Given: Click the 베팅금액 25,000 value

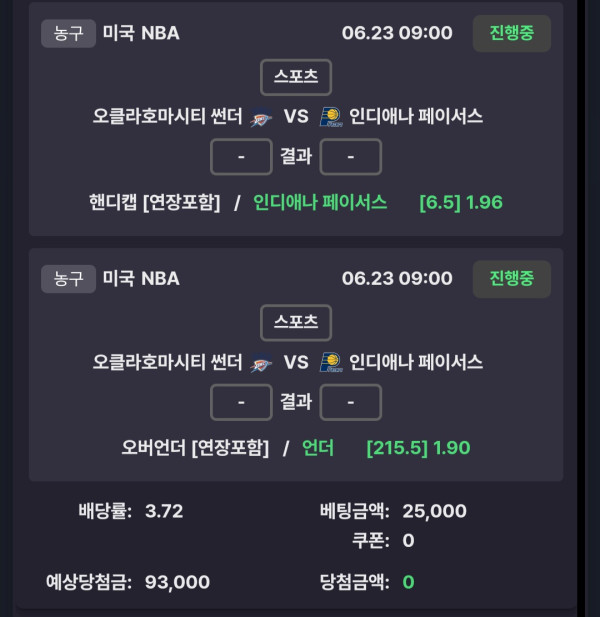Looking at the screenshot, I should (434, 511).
